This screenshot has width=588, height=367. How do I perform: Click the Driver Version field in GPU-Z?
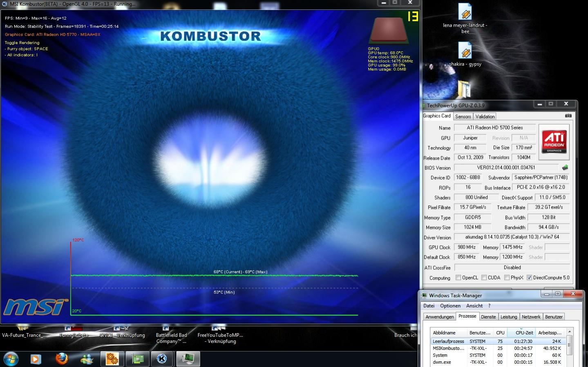click(x=512, y=237)
